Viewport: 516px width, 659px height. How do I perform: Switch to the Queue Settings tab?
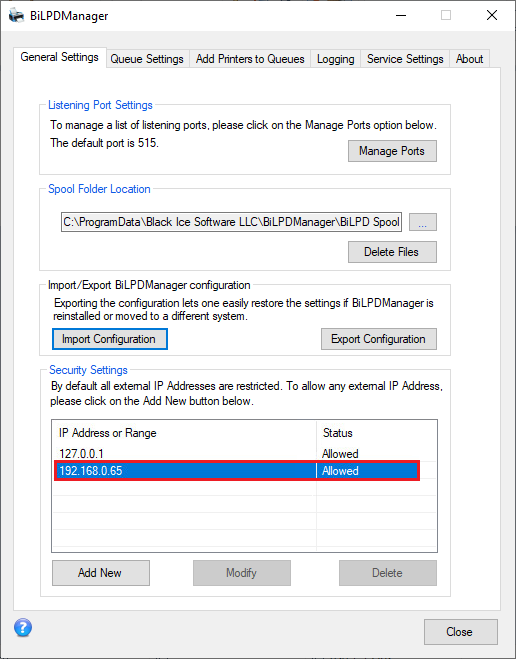tap(147, 59)
